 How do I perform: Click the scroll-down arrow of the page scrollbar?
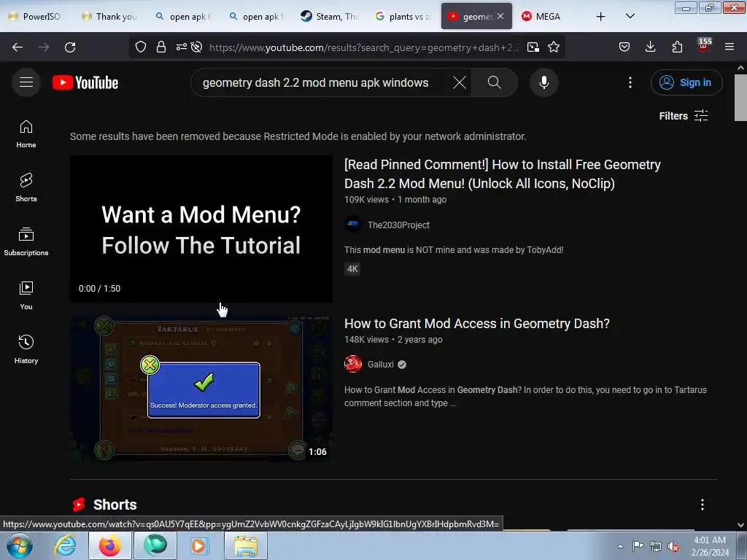741,525
